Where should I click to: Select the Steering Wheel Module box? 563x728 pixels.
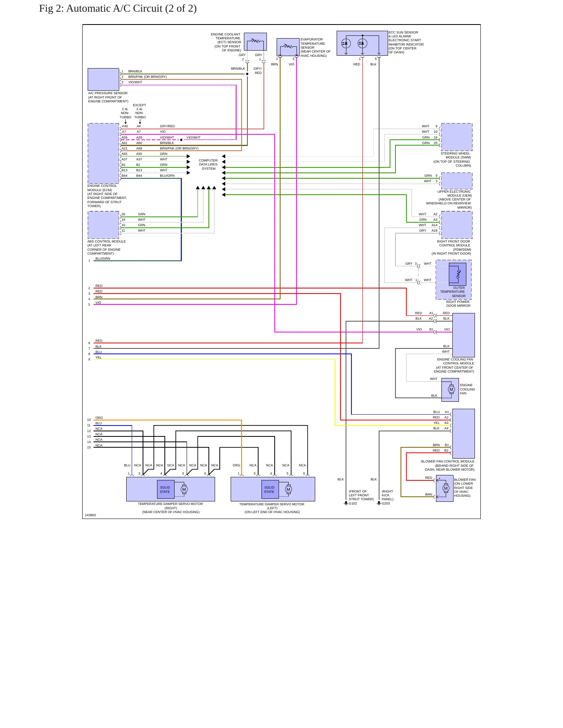(457, 137)
